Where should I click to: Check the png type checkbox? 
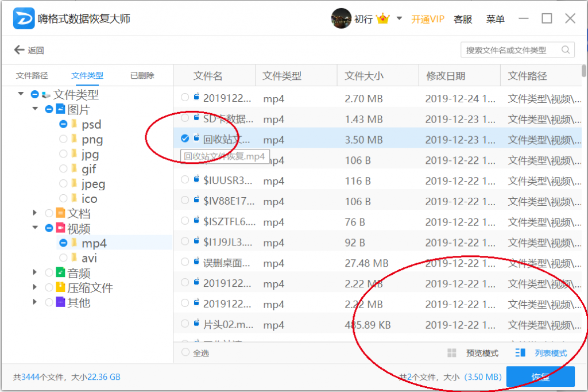[x=63, y=139]
